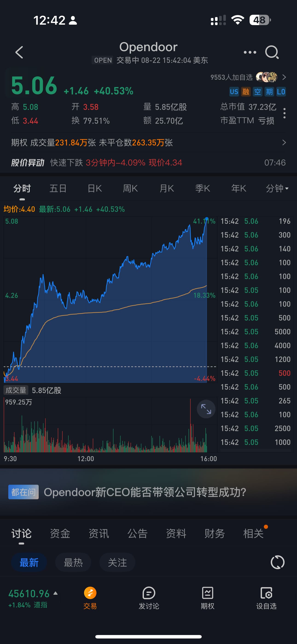Select the 分时 chart tab

(22, 188)
